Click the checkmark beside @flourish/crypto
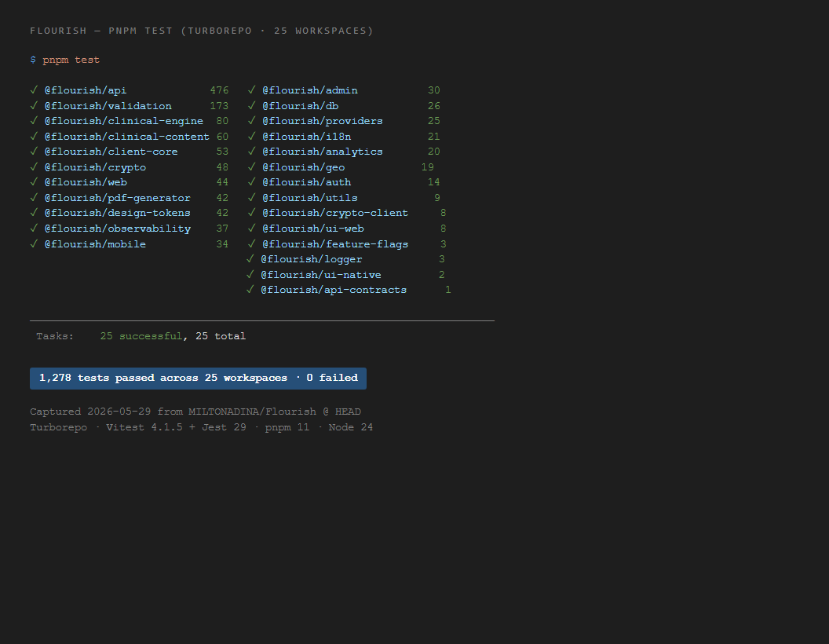The height and width of the screenshot is (644, 829). coord(34,167)
